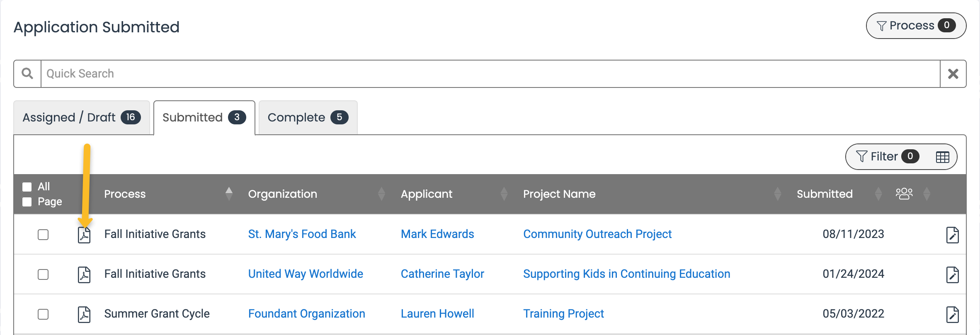This screenshot has width=980, height=335.
Task: Edit the Community Outreach Project application
Action: click(952, 235)
